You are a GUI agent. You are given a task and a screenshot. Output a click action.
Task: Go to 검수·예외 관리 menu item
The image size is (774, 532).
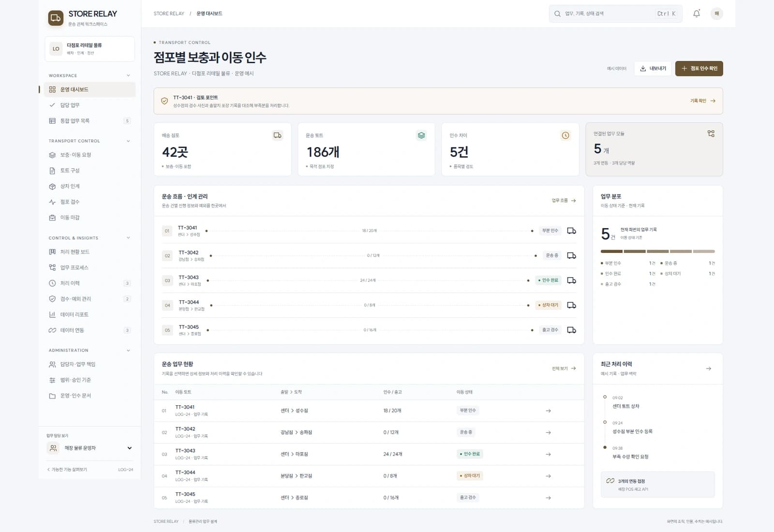pos(89,299)
